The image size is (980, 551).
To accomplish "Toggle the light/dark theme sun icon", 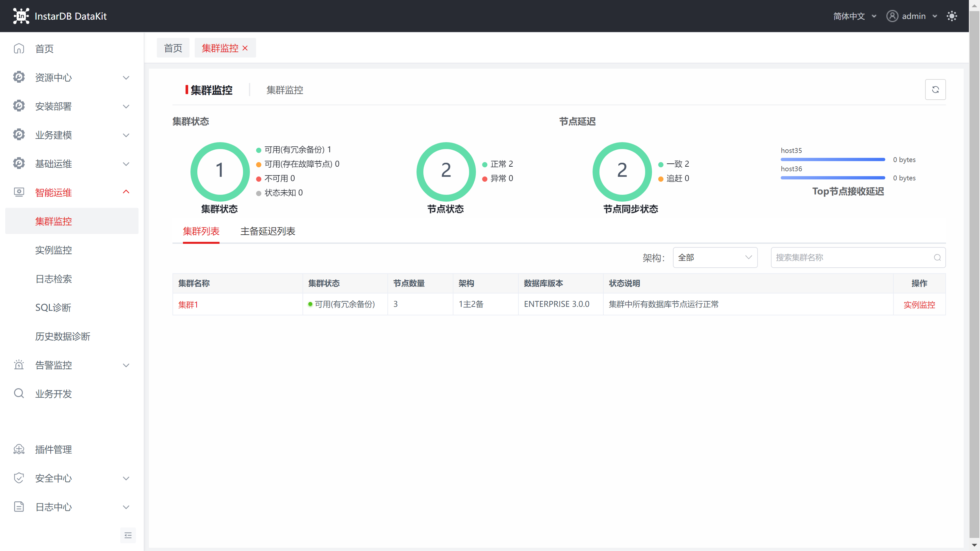I will tap(952, 16).
